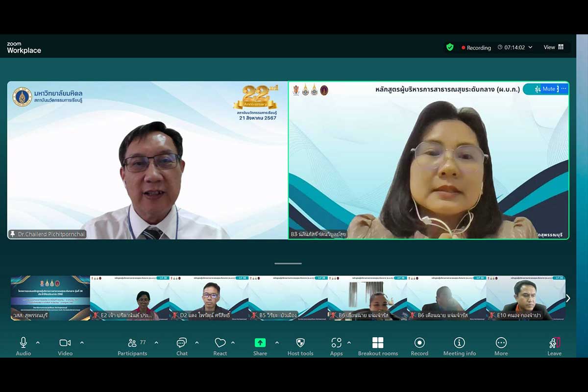The height and width of the screenshot is (392, 588).
Task: Expand the recording timer dropdown chevron
Action: point(530,48)
